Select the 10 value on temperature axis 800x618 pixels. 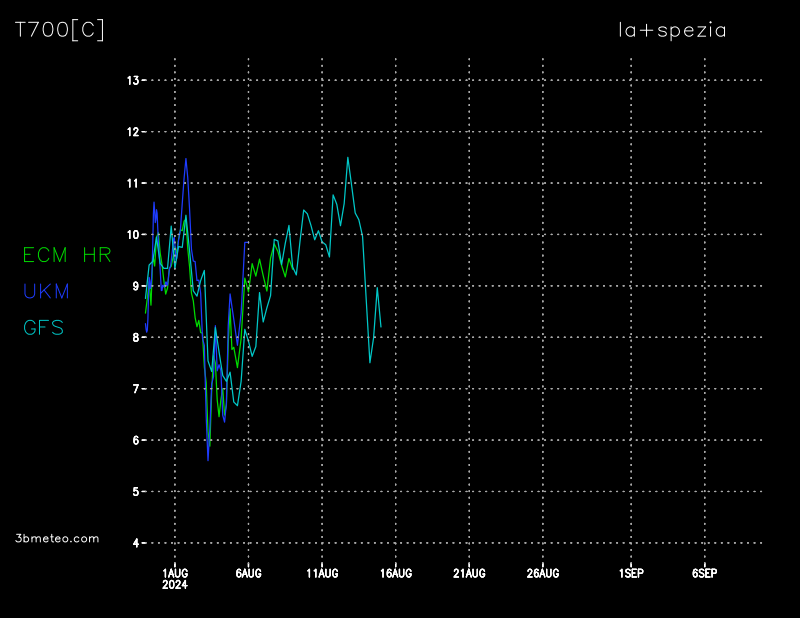(131, 234)
